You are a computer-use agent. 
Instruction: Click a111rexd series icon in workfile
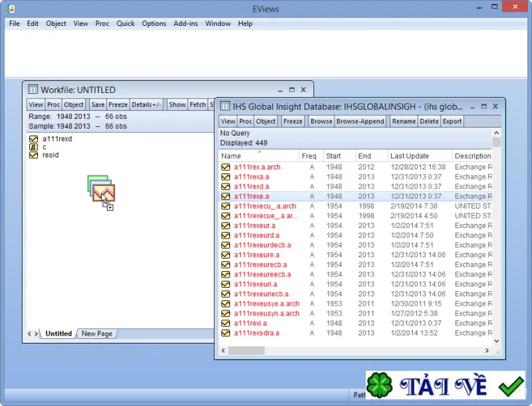click(x=34, y=139)
